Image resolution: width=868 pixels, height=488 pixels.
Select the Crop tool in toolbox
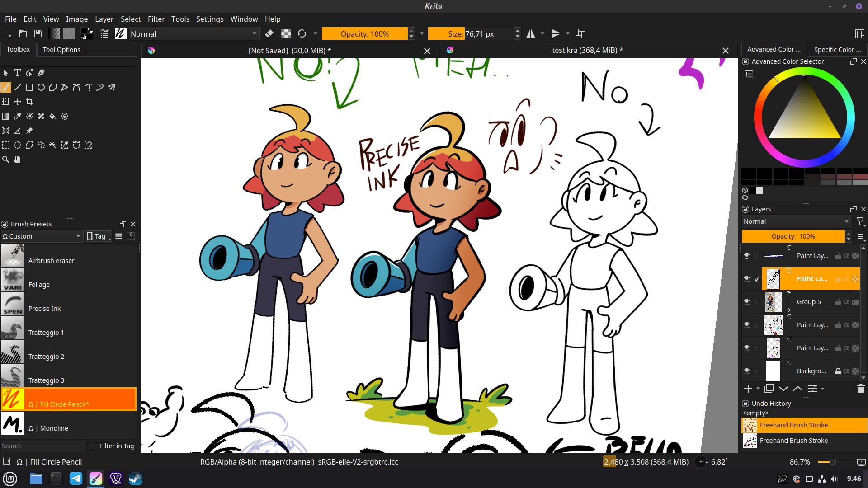tap(29, 102)
